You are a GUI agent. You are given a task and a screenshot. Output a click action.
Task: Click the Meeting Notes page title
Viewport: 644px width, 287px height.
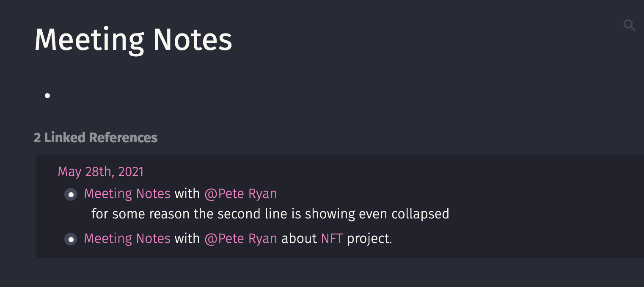[133, 39]
